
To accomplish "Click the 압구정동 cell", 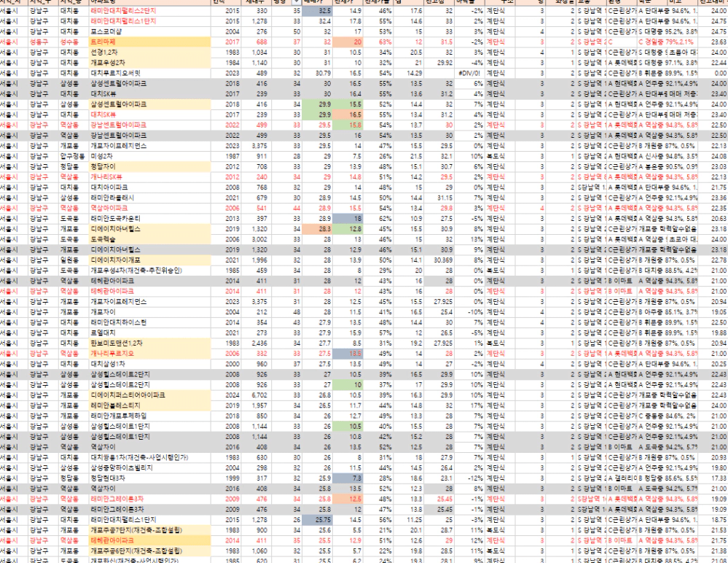I will click(74, 156).
